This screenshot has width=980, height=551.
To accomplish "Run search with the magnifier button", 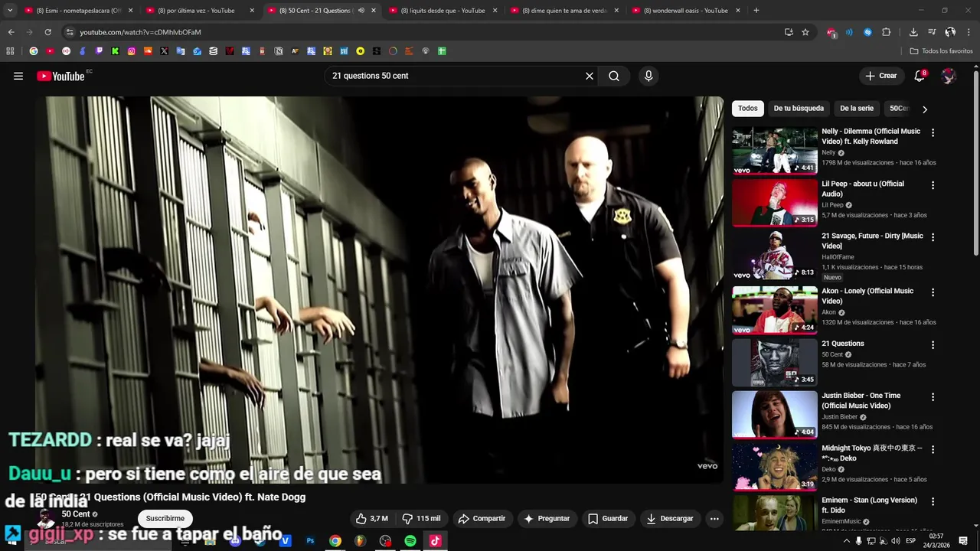I will pos(614,76).
